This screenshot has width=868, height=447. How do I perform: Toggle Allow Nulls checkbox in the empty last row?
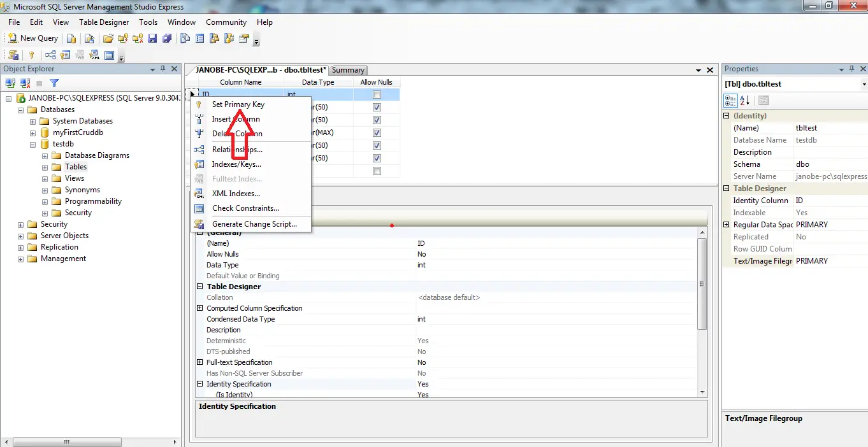[377, 171]
